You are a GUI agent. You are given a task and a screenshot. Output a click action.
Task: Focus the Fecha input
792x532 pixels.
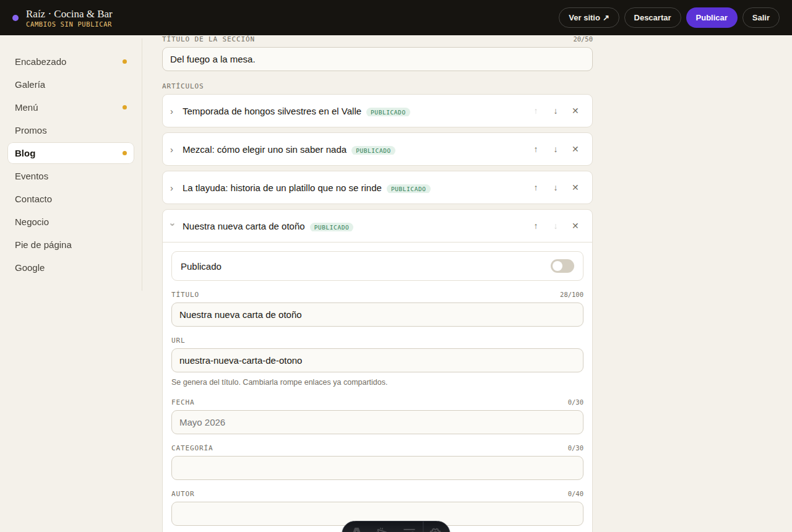[377, 422]
